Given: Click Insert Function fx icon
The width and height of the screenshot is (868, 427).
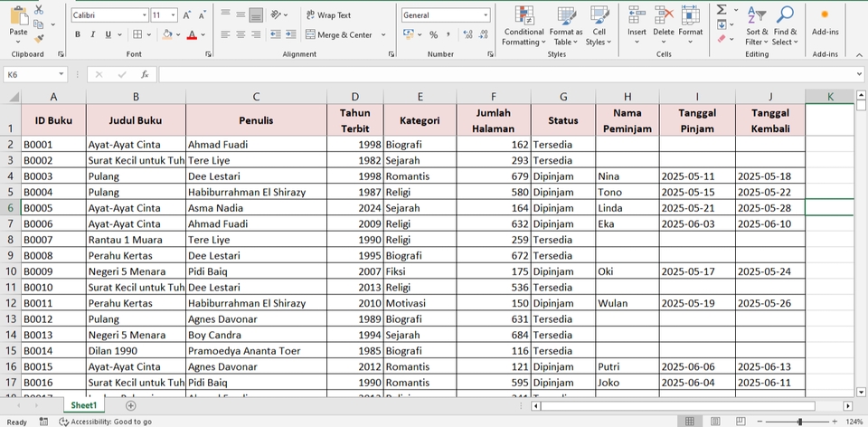Looking at the screenshot, I should [x=145, y=74].
